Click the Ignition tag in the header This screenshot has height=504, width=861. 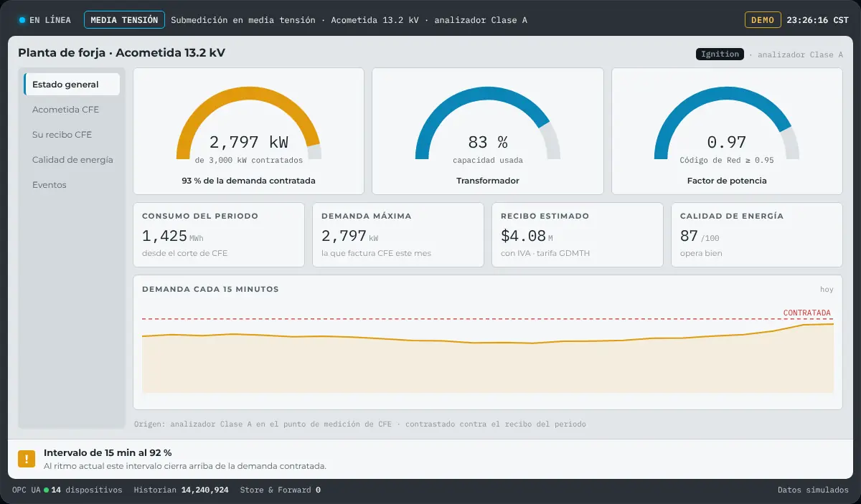pyautogui.click(x=720, y=54)
